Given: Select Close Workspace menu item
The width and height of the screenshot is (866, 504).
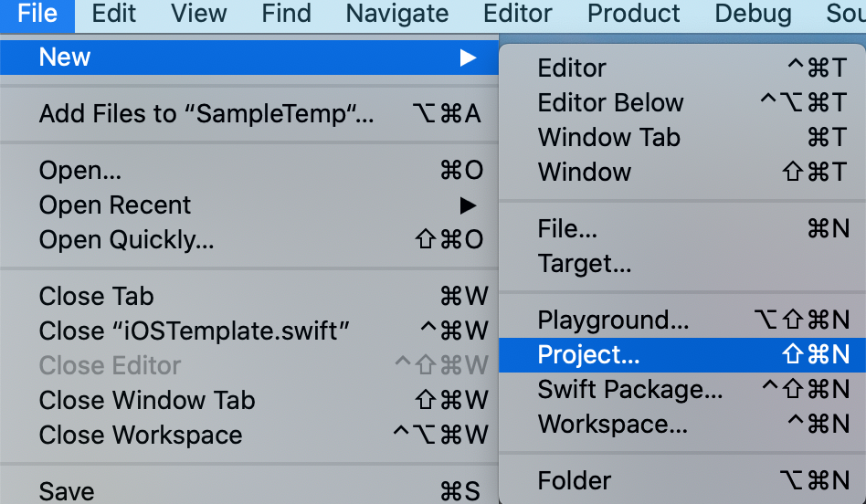Looking at the screenshot, I should click(x=249, y=435).
